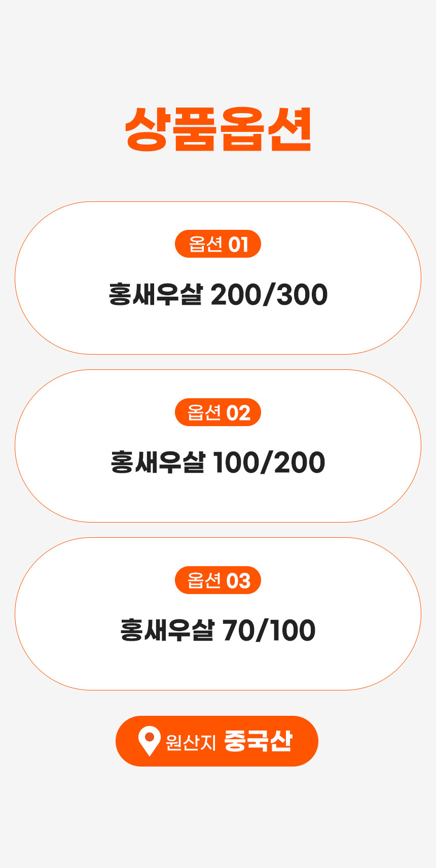
Task: Click the 200 in option 01 size
Action: pyautogui.click(x=234, y=295)
